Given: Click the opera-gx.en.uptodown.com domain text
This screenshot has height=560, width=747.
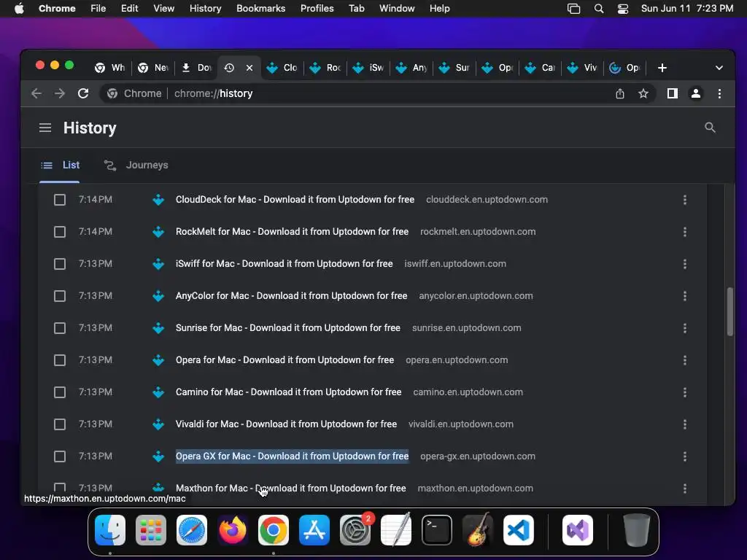Looking at the screenshot, I should point(477,456).
